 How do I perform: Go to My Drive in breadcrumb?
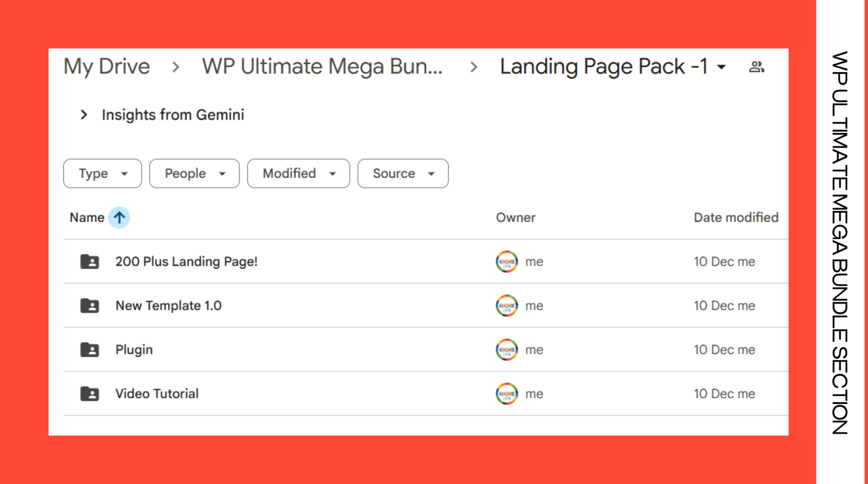click(107, 67)
